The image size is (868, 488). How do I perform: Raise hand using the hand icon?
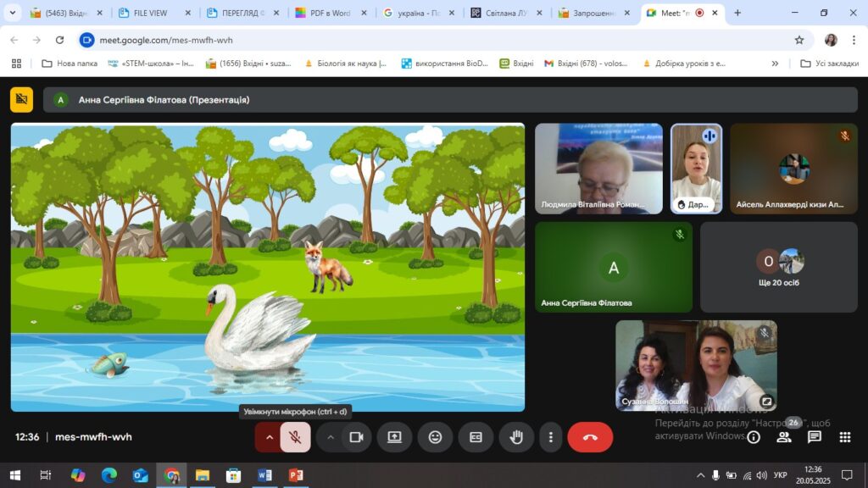tap(515, 437)
